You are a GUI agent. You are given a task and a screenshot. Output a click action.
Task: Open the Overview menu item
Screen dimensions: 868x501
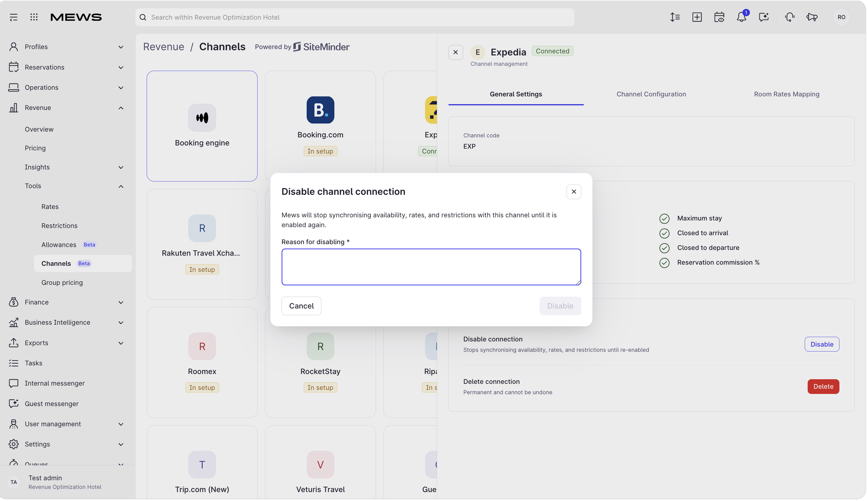point(39,129)
